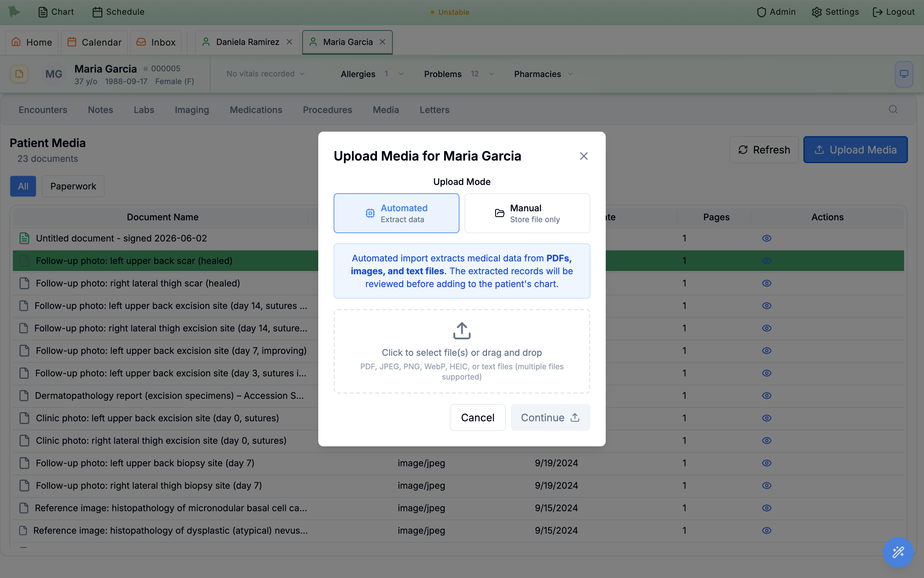This screenshot has width=924, height=578.
Task: View right lateral thigh excision day 14 photo
Action: click(767, 328)
